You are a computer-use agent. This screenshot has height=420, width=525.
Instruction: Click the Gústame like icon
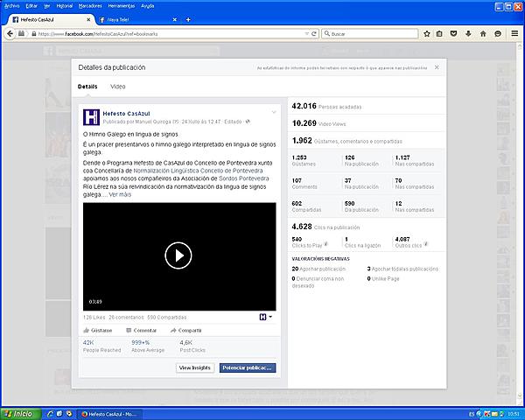86,331
